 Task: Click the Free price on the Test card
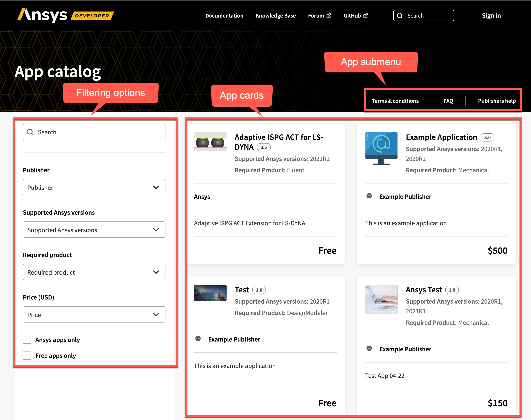pyautogui.click(x=327, y=403)
